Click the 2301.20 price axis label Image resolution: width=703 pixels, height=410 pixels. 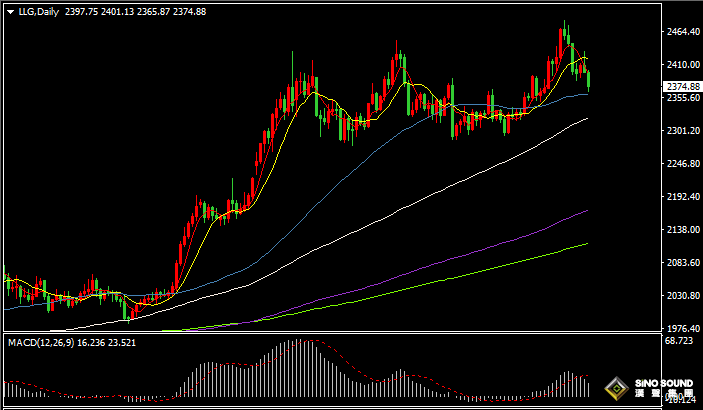(681, 131)
